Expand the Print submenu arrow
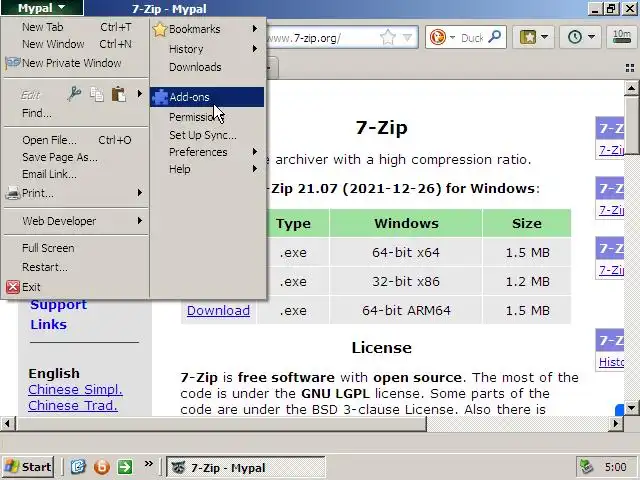640x480 pixels. click(140, 193)
